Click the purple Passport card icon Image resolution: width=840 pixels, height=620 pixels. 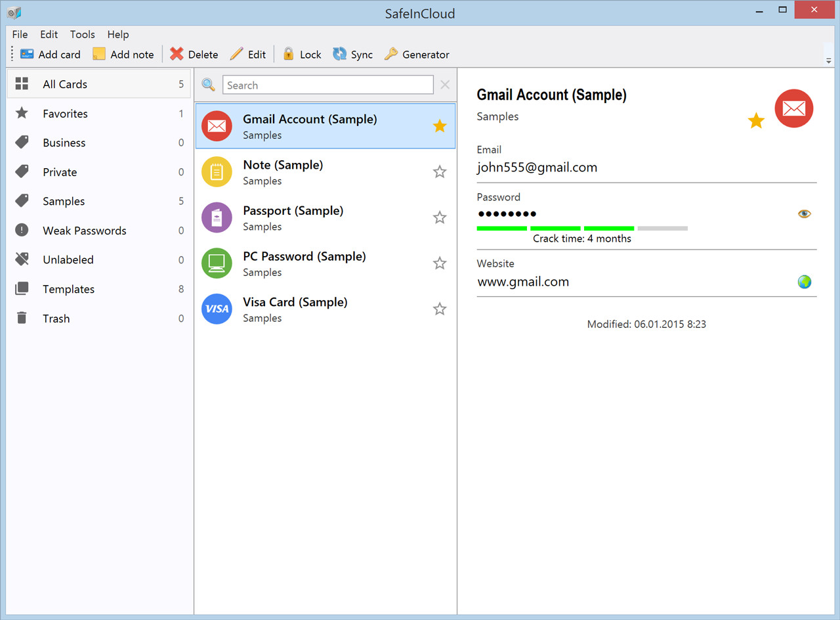click(x=217, y=217)
